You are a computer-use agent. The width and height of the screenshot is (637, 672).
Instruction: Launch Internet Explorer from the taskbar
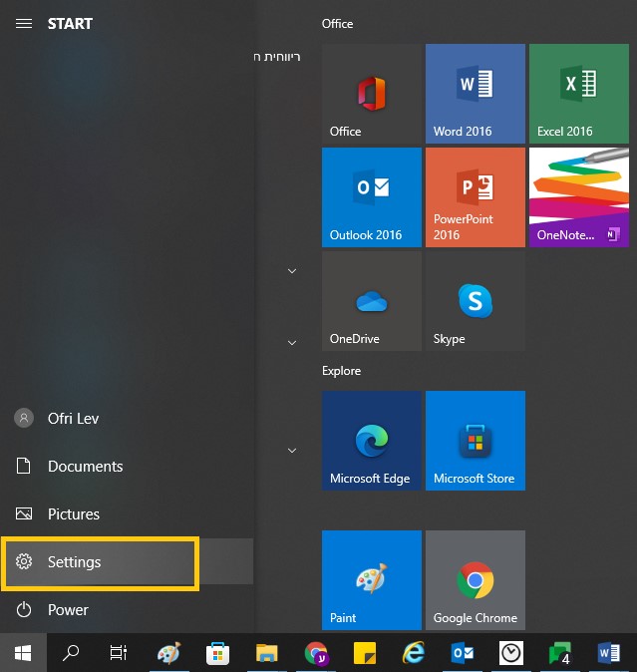414,653
